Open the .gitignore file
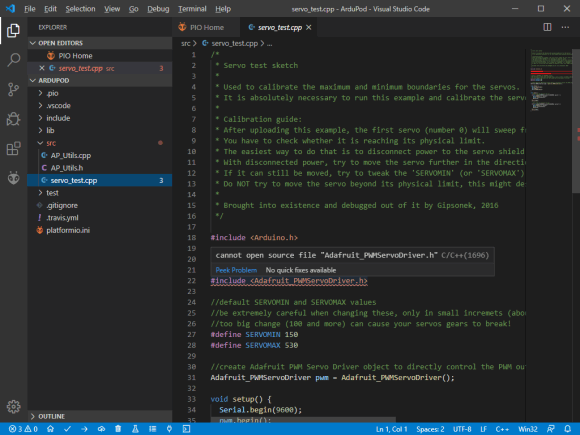This screenshot has width=580, height=435. tap(100, 205)
